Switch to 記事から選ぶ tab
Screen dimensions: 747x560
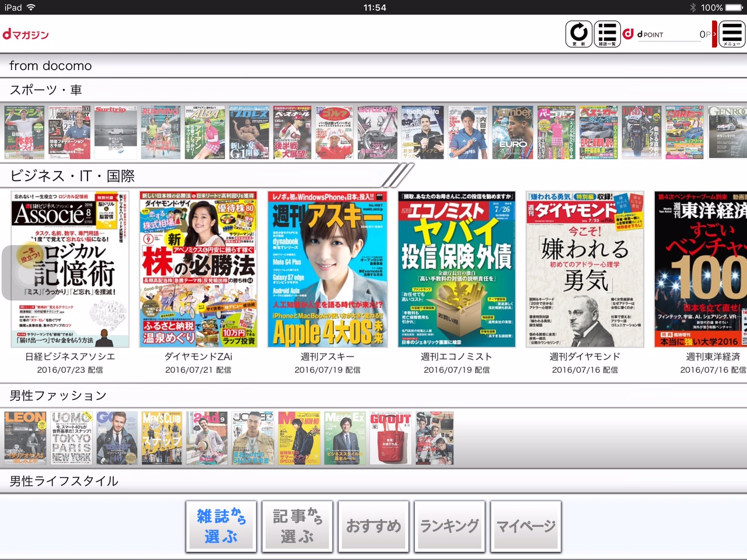[297, 526]
